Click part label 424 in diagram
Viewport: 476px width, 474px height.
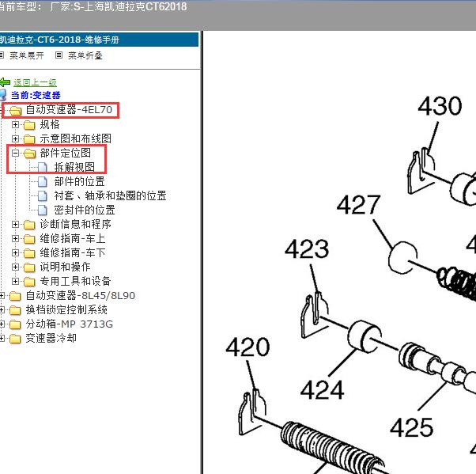pyautogui.click(x=322, y=390)
